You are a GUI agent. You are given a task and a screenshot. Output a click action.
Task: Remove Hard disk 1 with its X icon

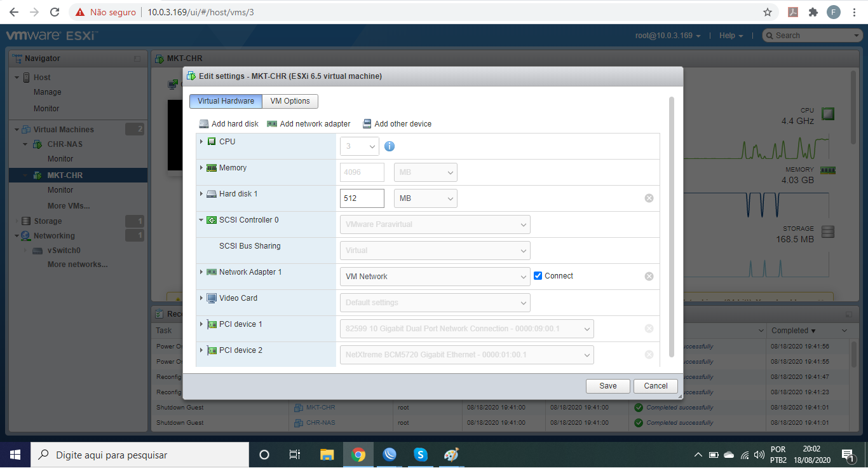[649, 198]
